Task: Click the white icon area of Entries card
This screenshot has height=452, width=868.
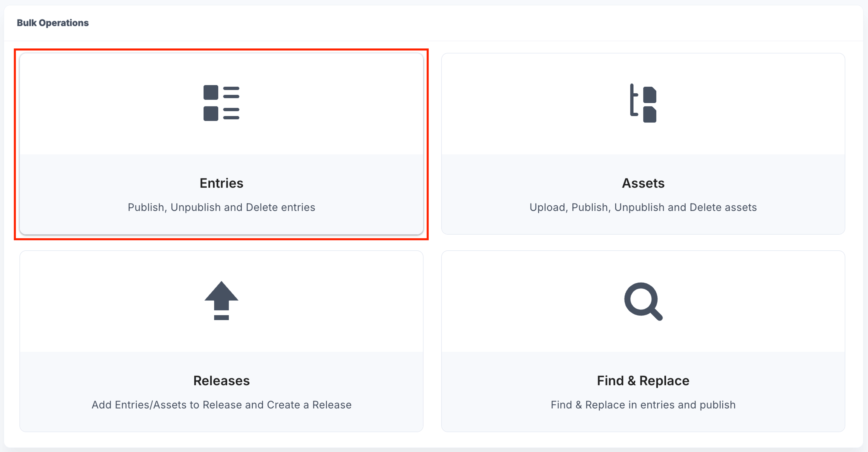Action: [221, 104]
